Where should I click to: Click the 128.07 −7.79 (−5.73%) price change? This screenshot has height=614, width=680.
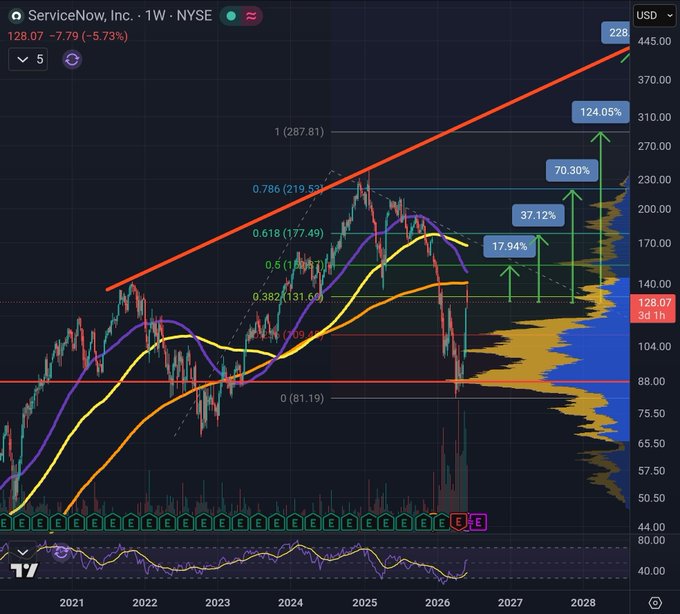[x=68, y=36]
